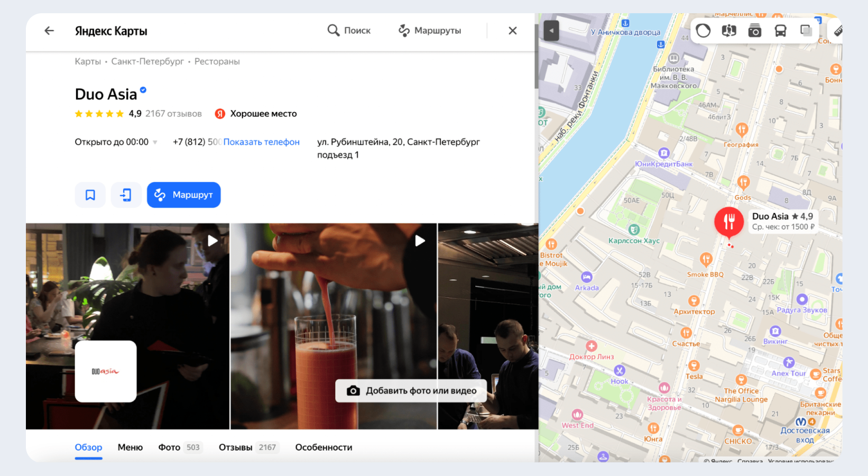Open the Фото 503 tab
Viewport: 868px width, 476px height.
[x=180, y=447]
